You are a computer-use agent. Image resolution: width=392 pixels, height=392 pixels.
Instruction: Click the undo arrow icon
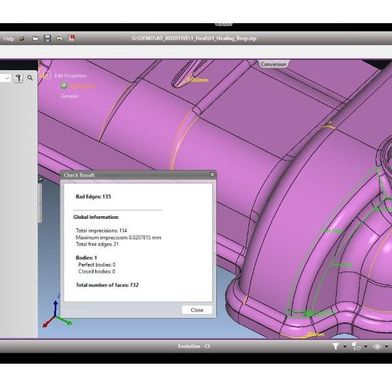pos(59,39)
